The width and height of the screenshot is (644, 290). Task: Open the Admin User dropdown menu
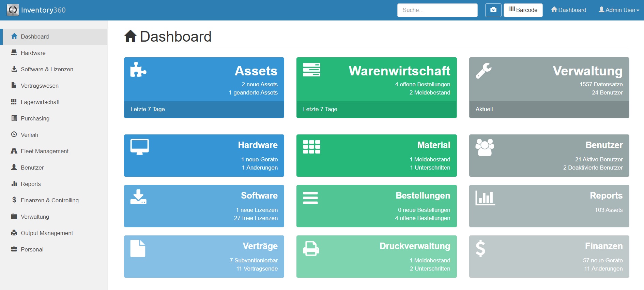point(619,10)
